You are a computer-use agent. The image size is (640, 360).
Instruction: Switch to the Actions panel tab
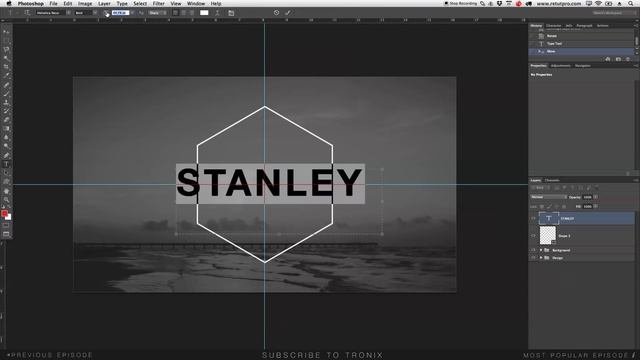point(602,26)
